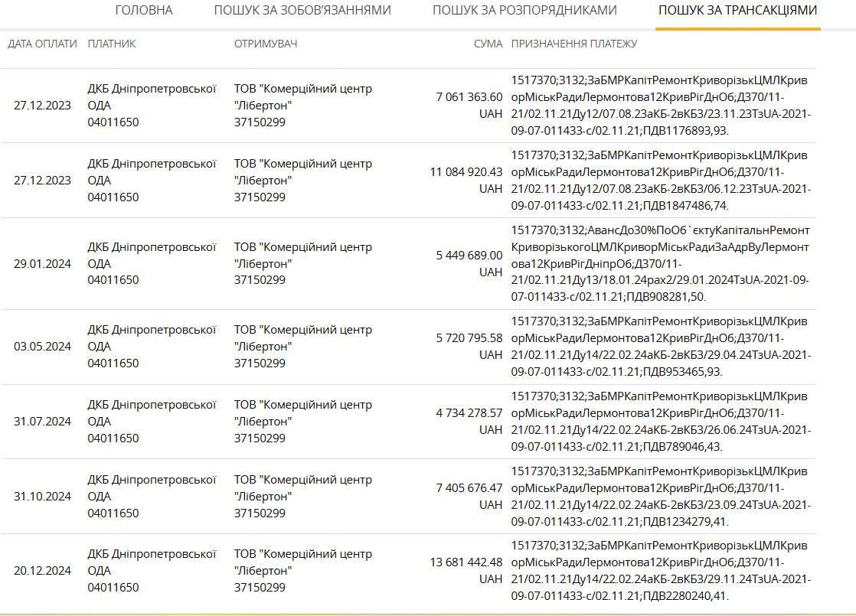The image size is (856, 616).
Task: Select the 7 061 363.60 UAH amount
Action: point(469,105)
